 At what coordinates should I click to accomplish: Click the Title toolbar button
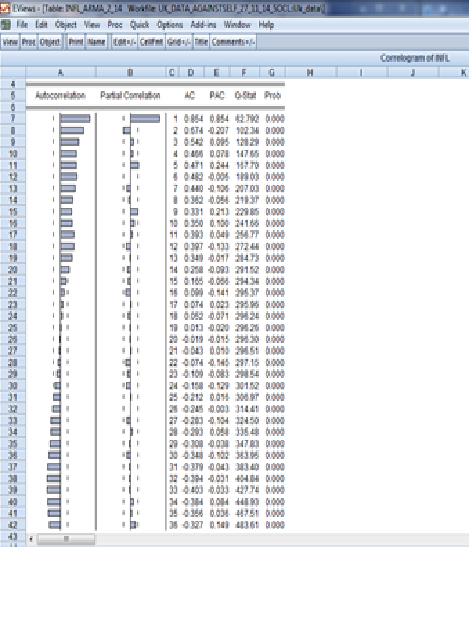[201, 42]
